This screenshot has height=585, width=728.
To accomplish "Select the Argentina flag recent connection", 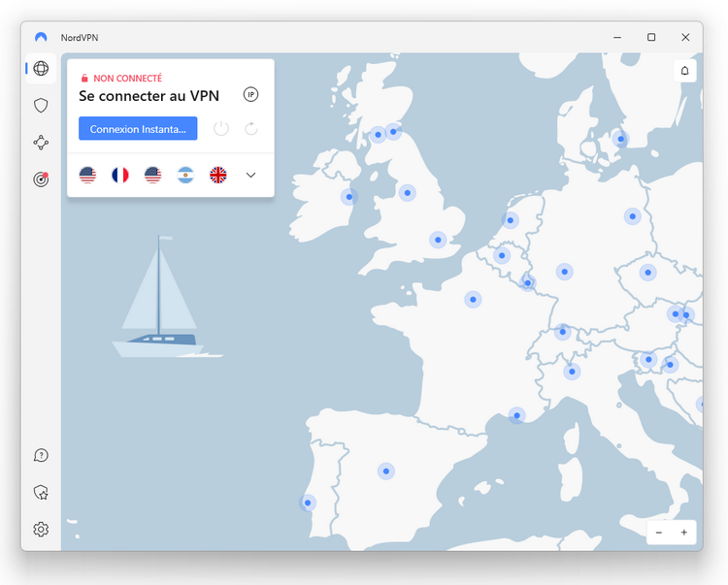I will pos(185,176).
